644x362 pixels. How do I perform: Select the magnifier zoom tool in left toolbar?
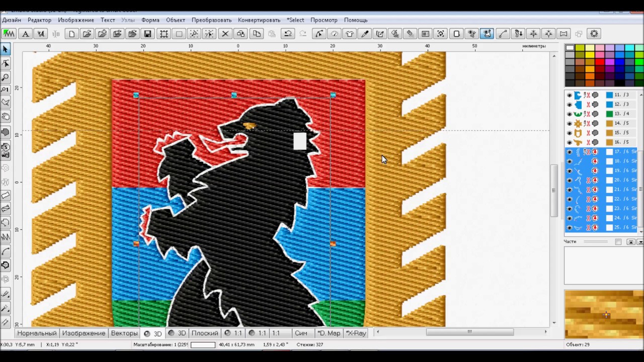[x=6, y=77]
